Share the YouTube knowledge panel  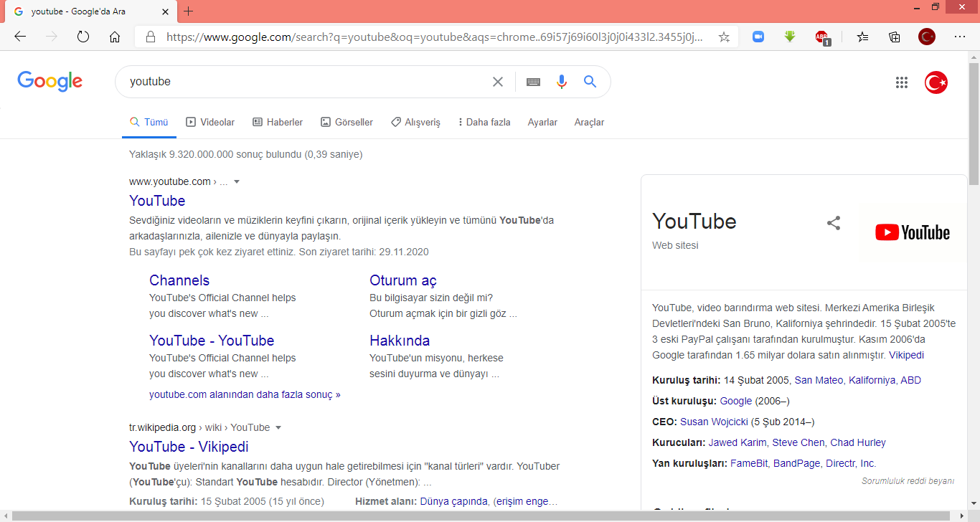834,223
